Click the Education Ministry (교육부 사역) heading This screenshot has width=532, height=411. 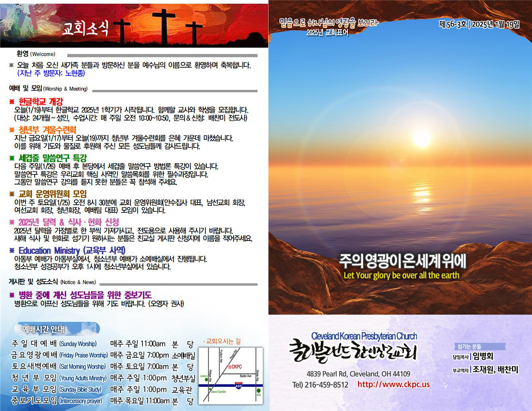pyautogui.click(x=72, y=251)
